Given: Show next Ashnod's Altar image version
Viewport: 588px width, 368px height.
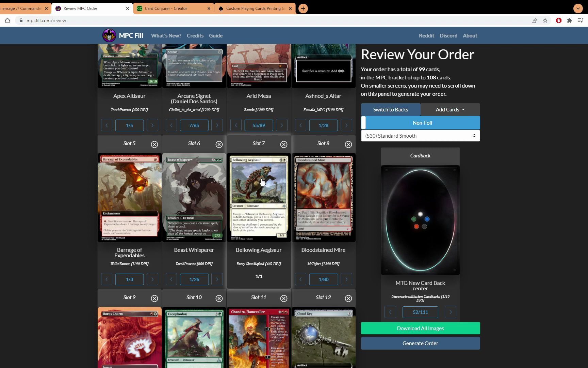Looking at the screenshot, I should click(346, 125).
